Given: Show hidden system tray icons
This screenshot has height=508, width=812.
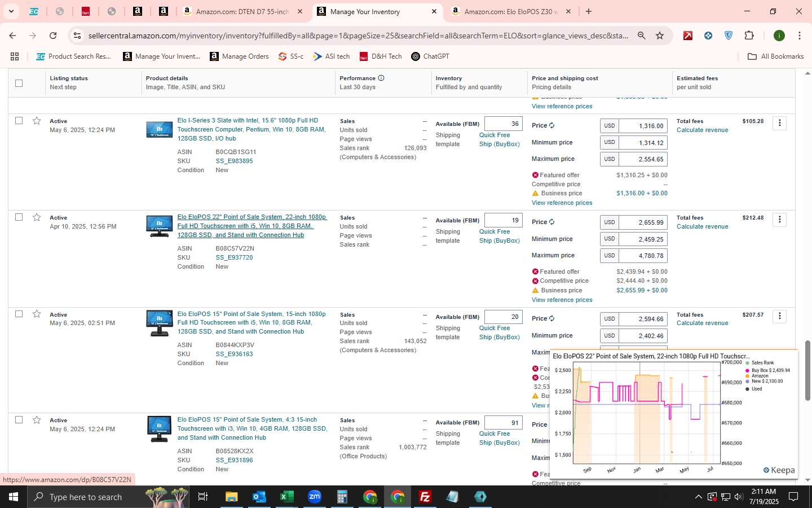Looking at the screenshot, I should click(698, 497).
